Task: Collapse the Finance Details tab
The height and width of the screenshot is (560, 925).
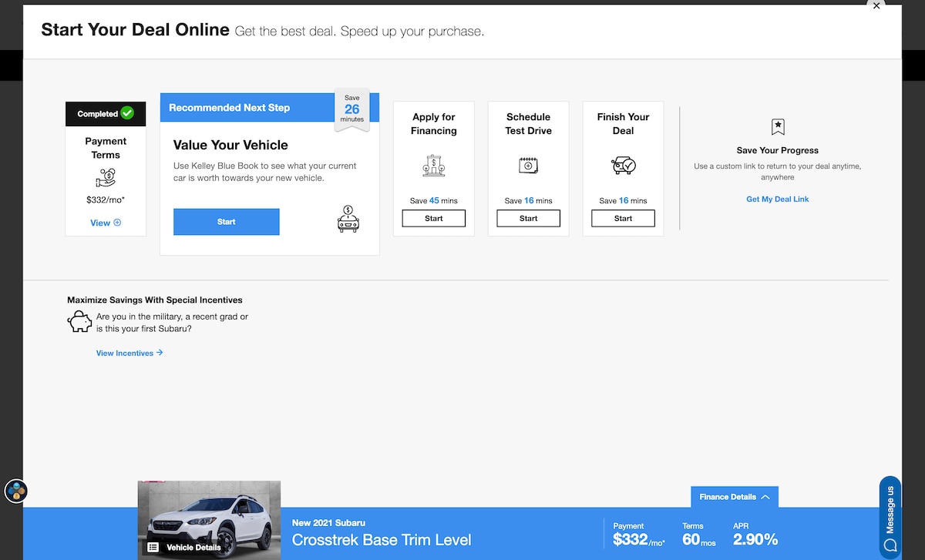Action: (x=735, y=497)
